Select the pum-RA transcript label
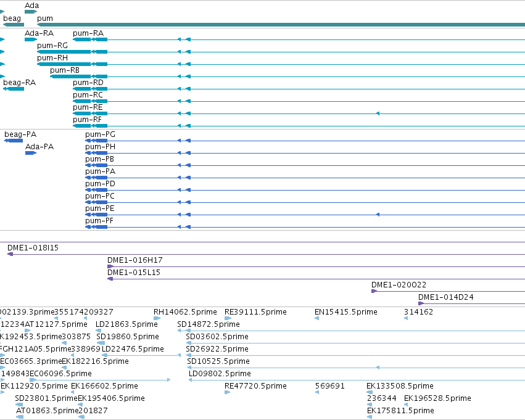 click(88, 33)
